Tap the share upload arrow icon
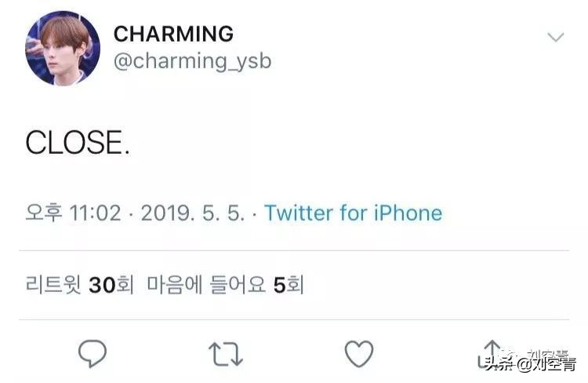 (x=492, y=351)
